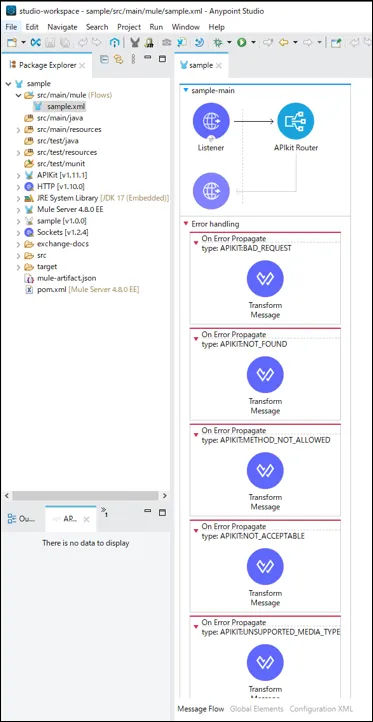Screen dimensions: 373x722
Task: Click the scroll right arrow in Package Explorer
Action: point(165,495)
